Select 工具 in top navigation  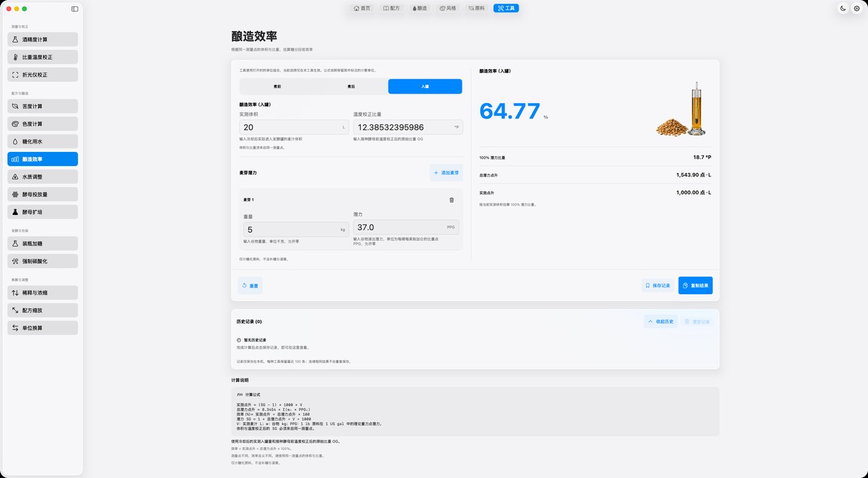[x=506, y=8]
